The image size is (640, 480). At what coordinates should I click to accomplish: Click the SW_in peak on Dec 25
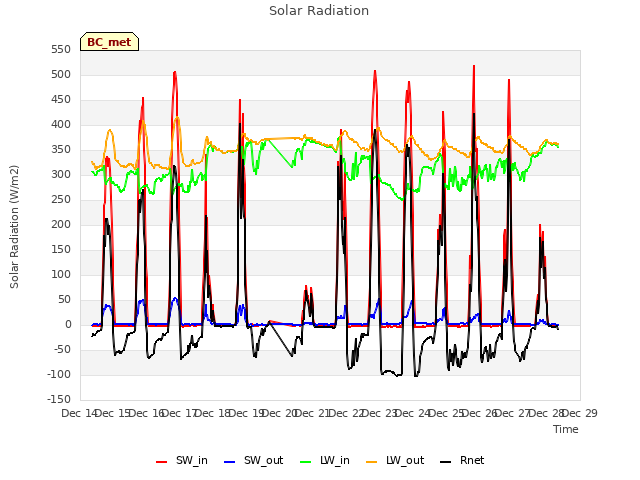[474, 66]
